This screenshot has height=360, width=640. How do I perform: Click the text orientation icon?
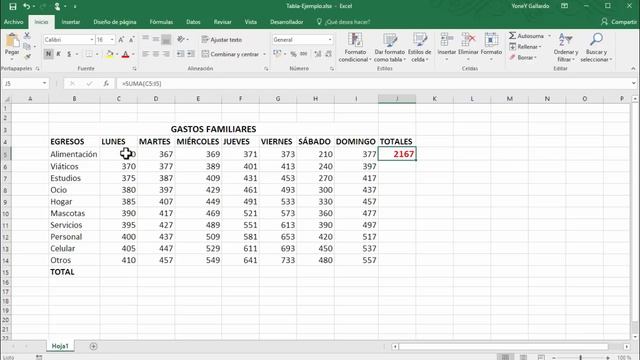click(181, 39)
